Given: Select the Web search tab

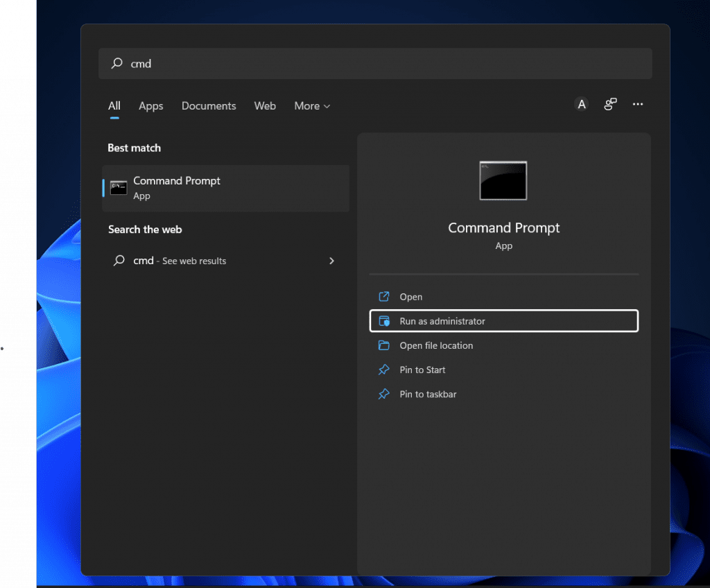Looking at the screenshot, I should [x=265, y=105].
